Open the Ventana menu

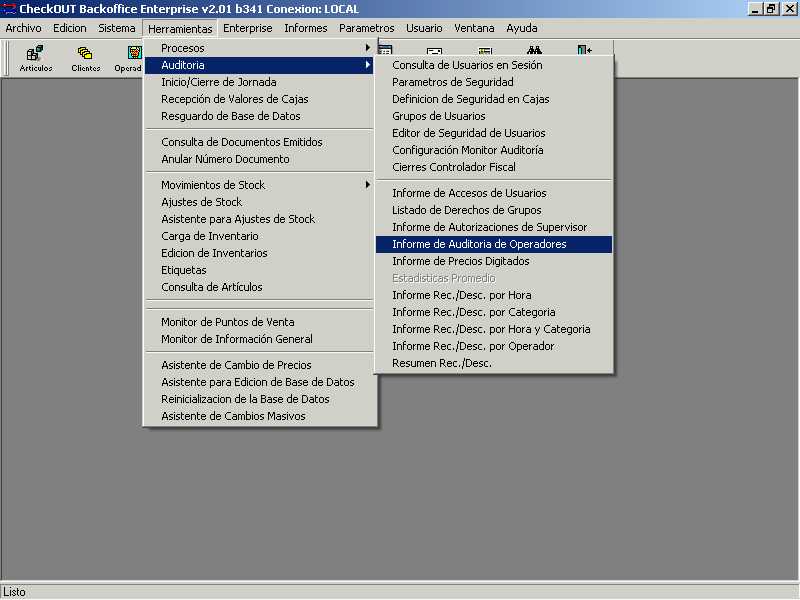pyautogui.click(x=474, y=28)
